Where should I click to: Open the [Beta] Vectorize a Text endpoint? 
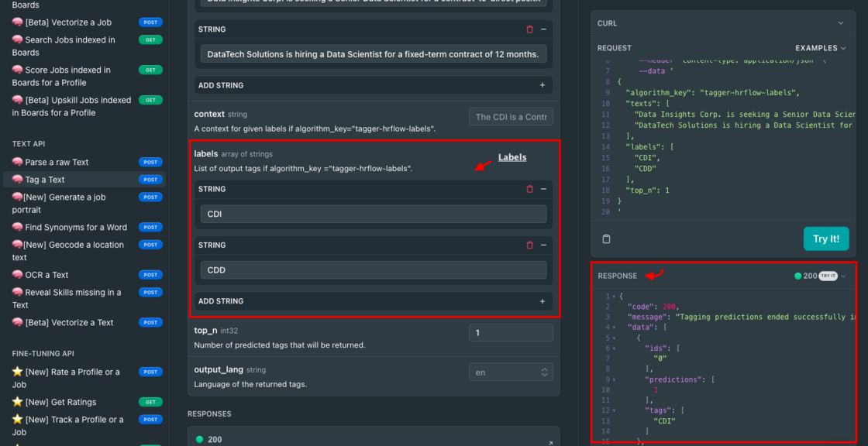pyautogui.click(x=70, y=322)
